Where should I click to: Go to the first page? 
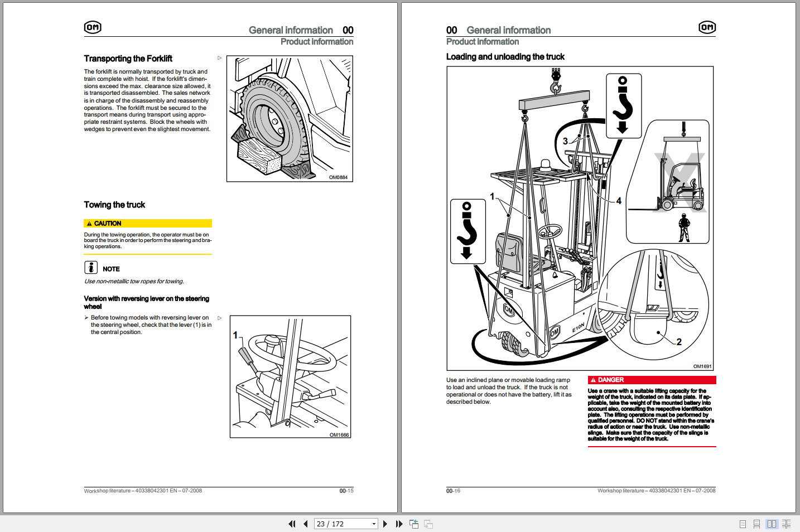click(292, 524)
